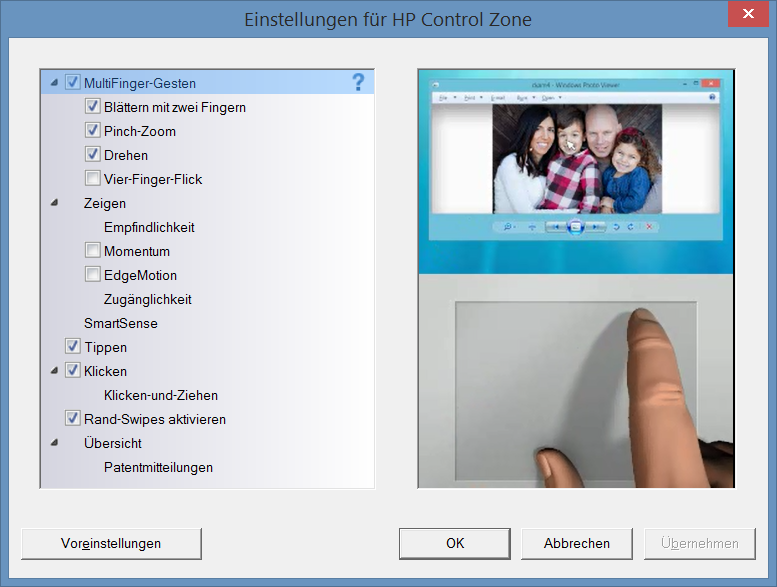Enable the Momentum checkbox
Viewport: 777px width, 587px height.
92,250
